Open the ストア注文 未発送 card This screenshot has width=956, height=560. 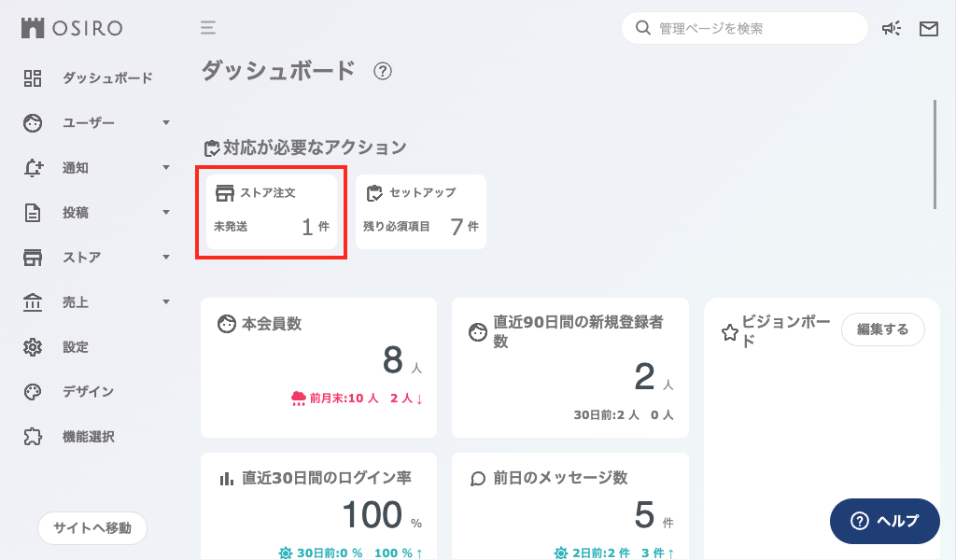pyautogui.click(x=272, y=212)
